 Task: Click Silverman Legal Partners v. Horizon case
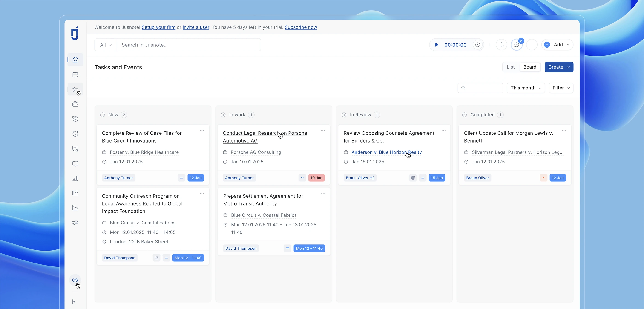click(517, 152)
